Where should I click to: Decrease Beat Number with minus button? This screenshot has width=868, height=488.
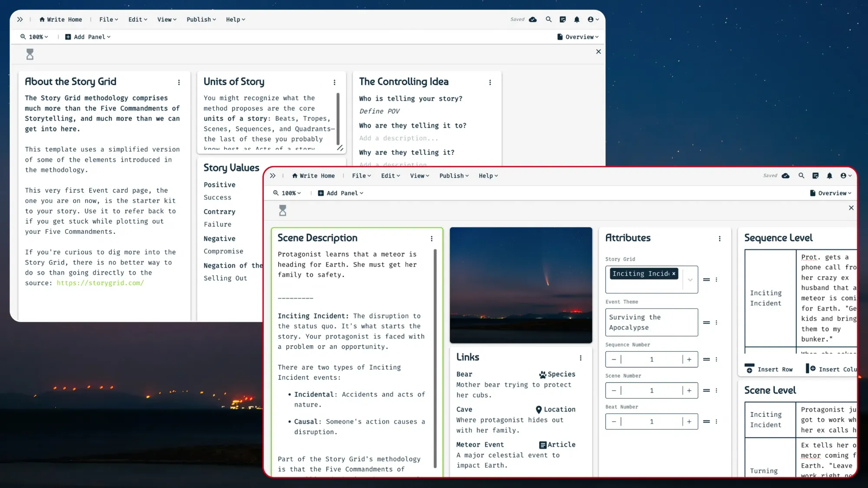pyautogui.click(x=614, y=422)
